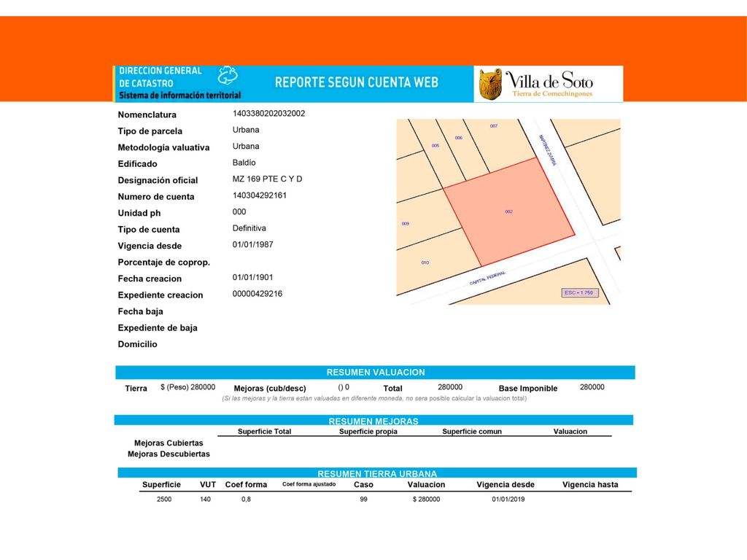The image size is (747, 560).
Task: Click the Porcentaje de coprop. label
Action: pos(164,262)
